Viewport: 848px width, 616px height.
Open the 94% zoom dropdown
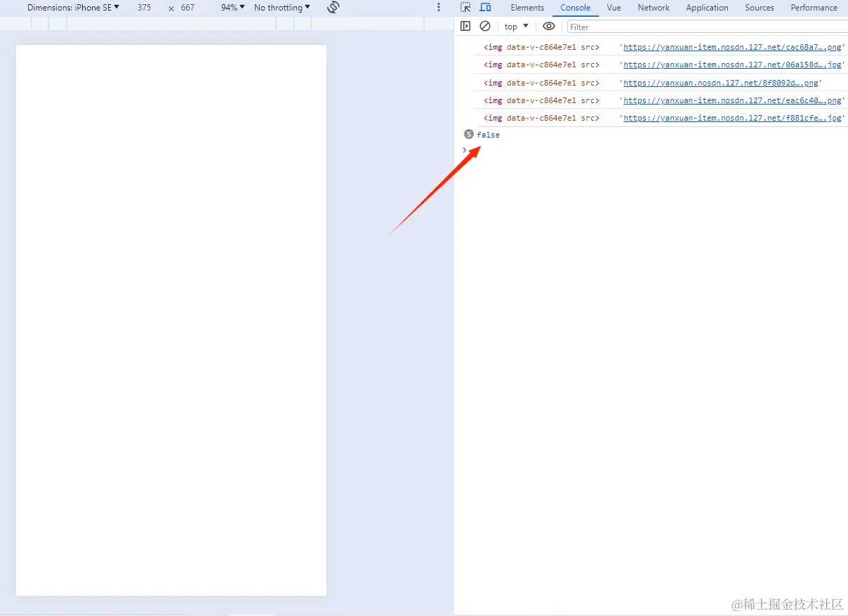(x=233, y=7)
